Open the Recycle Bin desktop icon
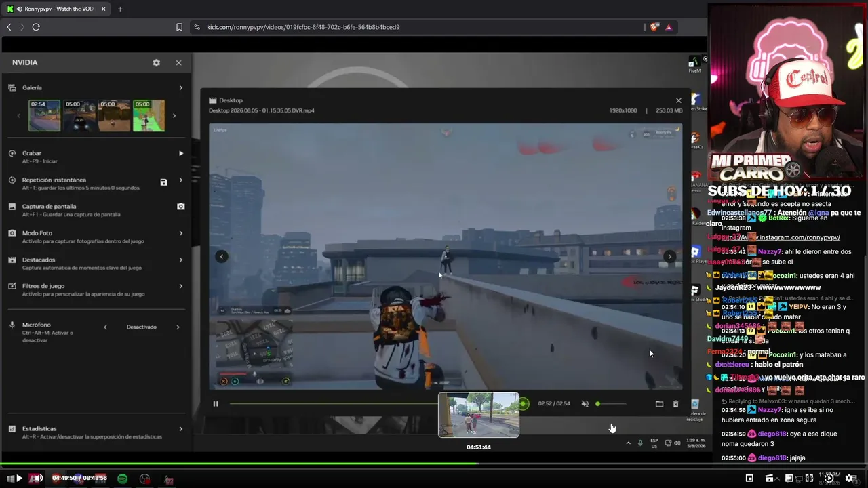Image resolution: width=868 pixels, height=488 pixels. (694, 409)
